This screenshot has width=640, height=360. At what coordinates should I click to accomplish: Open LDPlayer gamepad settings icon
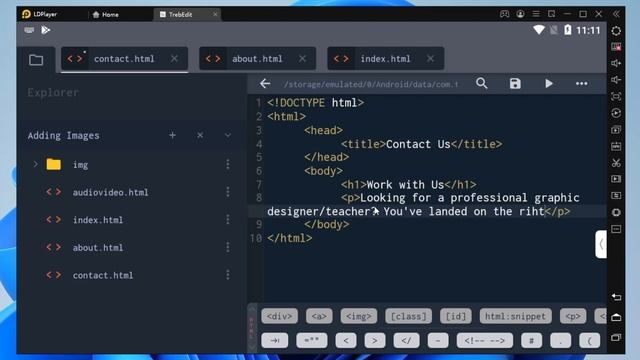(504, 14)
